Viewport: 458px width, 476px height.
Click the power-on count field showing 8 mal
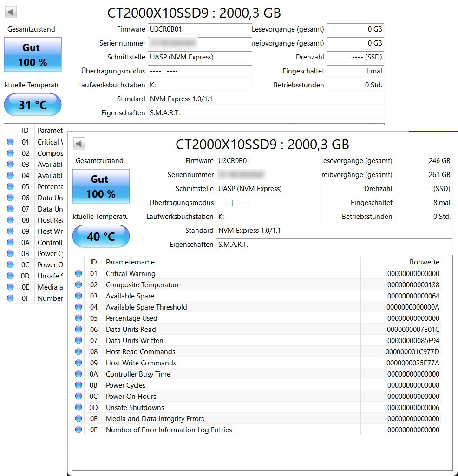[423, 203]
